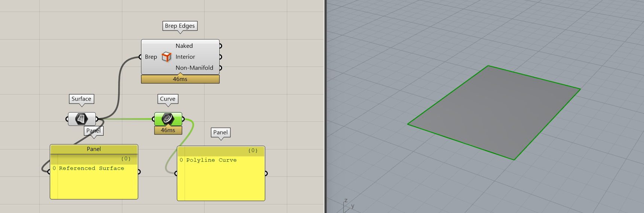The width and height of the screenshot is (644, 213).
Task: Select the Brep Edges component icon
Action: (x=166, y=57)
